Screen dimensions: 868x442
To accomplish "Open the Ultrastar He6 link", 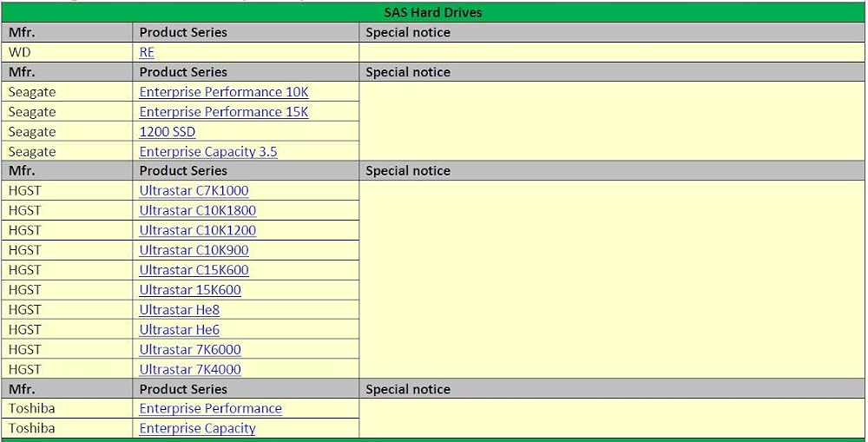I will pos(180,330).
